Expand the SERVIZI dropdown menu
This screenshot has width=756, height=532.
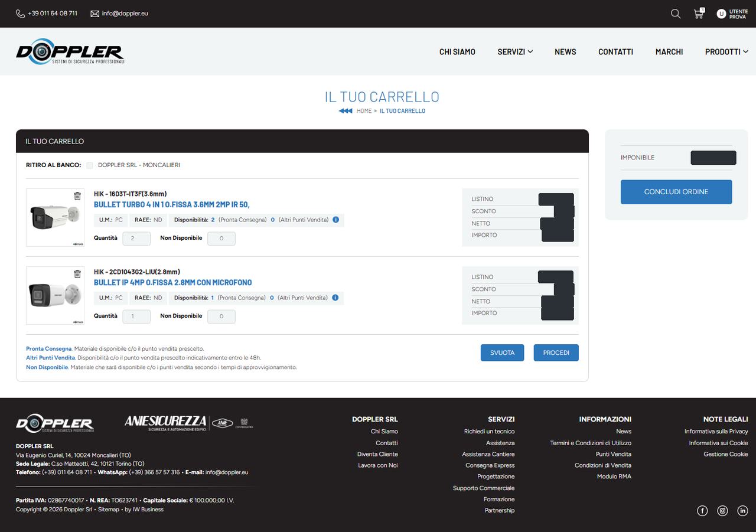click(515, 52)
